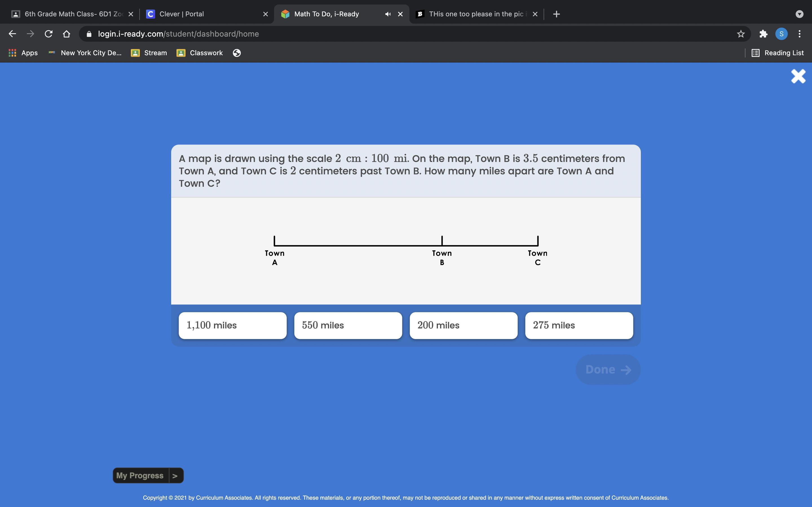Viewport: 812px width, 507px height.
Task: Click the globe bookmark icon
Action: coord(237,53)
